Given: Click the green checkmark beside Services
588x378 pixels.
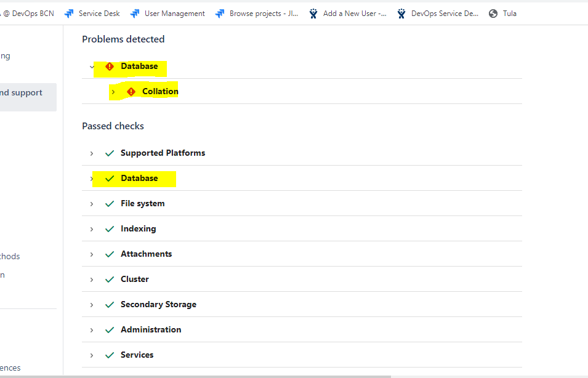Looking at the screenshot, I should [x=110, y=355].
